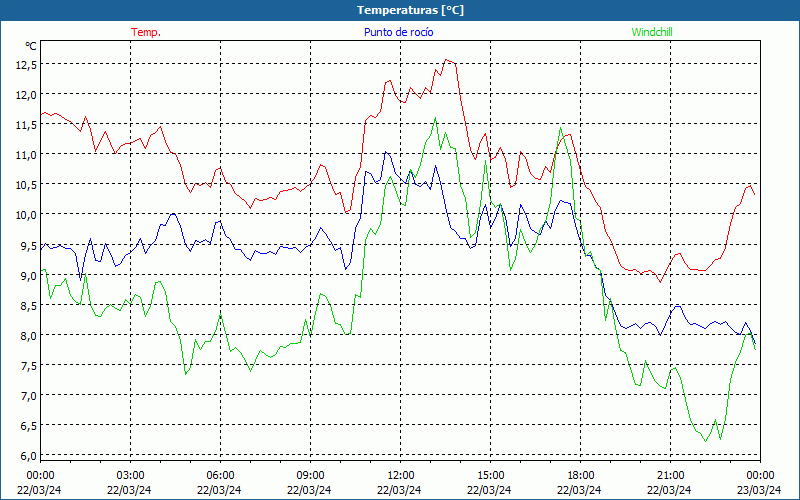Select the blue 'Punto de rocío' legend label

[x=398, y=32]
